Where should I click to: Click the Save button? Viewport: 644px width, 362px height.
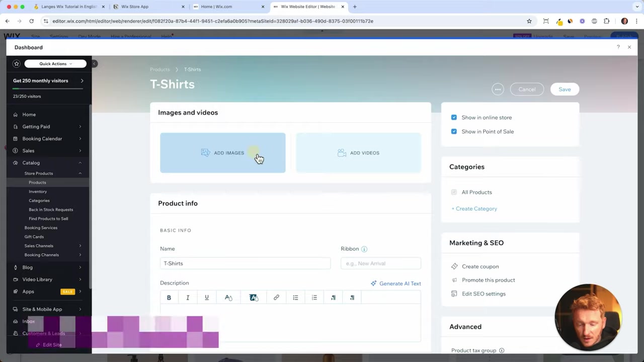[x=565, y=89]
